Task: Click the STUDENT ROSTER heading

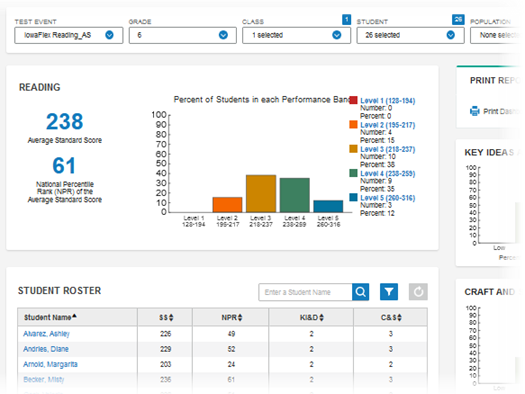Action: (59, 291)
